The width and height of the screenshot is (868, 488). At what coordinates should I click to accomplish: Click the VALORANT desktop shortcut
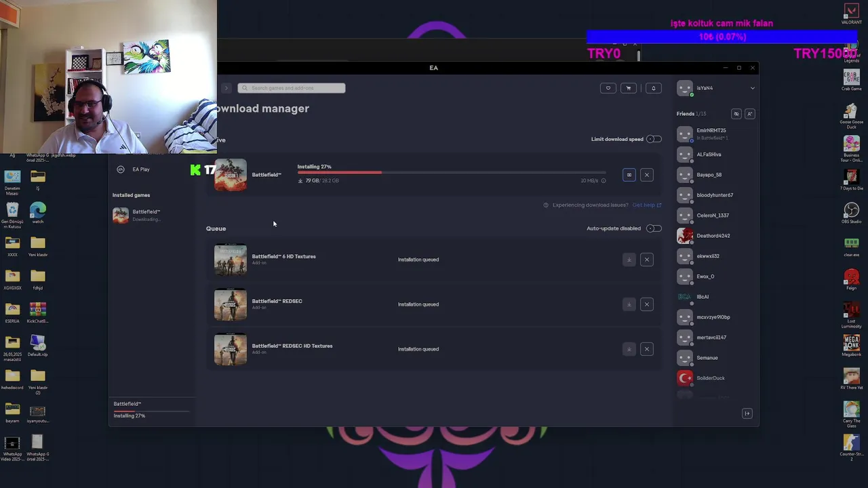[x=852, y=14]
